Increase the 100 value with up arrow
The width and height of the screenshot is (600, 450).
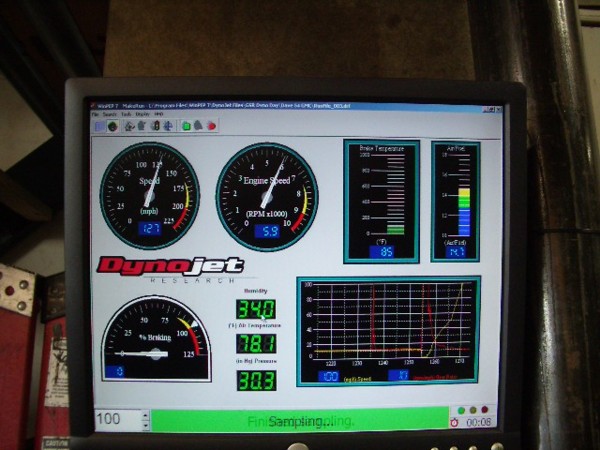pos(145,415)
